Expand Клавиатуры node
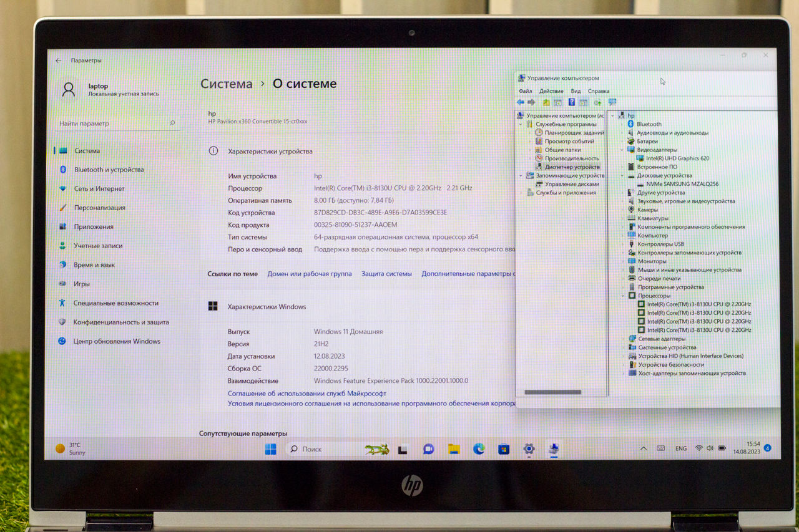Viewport: 799px width, 532px height. [x=622, y=218]
